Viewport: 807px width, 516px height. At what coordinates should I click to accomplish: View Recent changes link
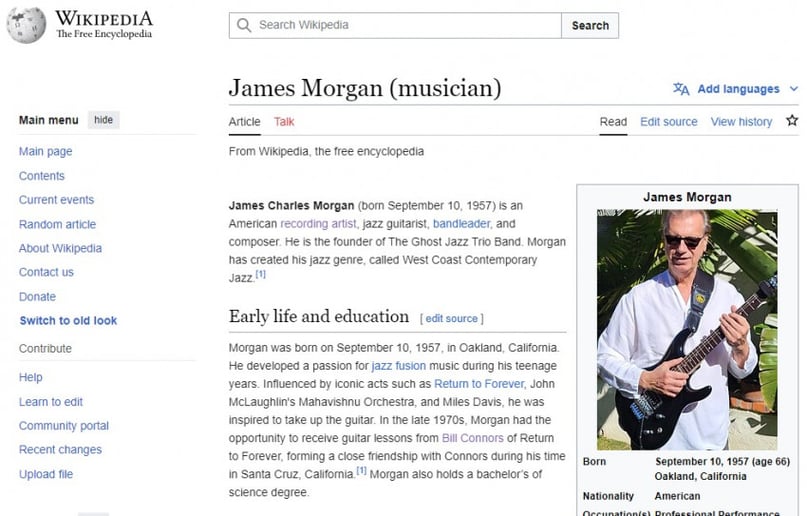click(60, 450)
